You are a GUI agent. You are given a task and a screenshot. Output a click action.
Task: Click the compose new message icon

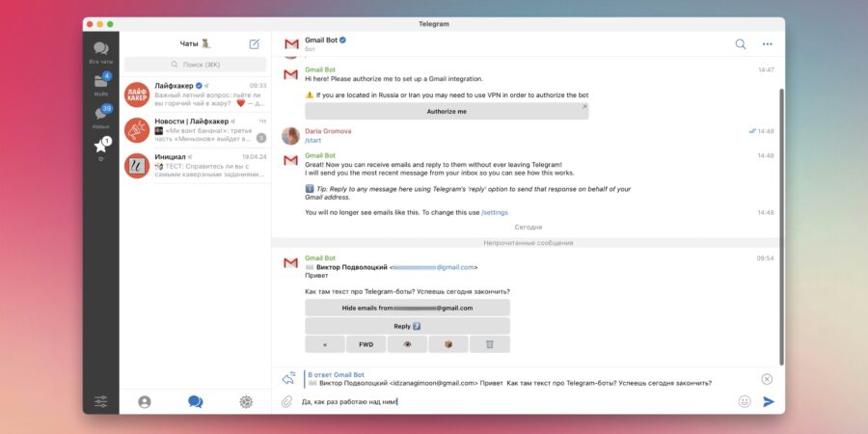tap(254, 43)
